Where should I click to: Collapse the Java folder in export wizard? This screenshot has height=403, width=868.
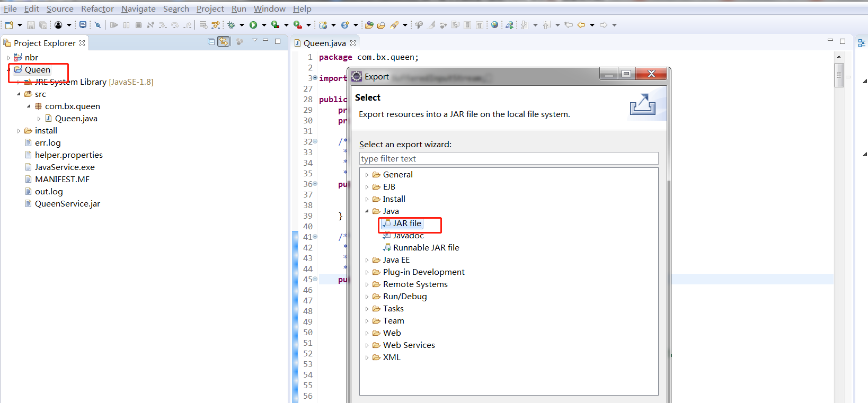click(367, 211)
